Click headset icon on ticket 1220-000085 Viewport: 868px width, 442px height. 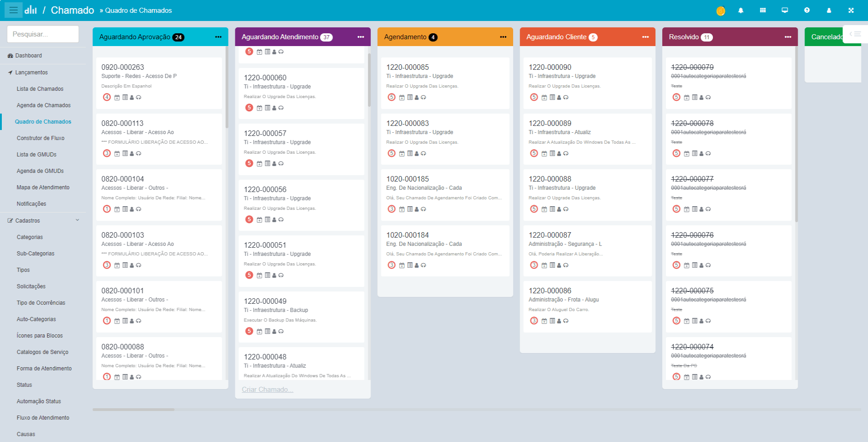[423, 98]
